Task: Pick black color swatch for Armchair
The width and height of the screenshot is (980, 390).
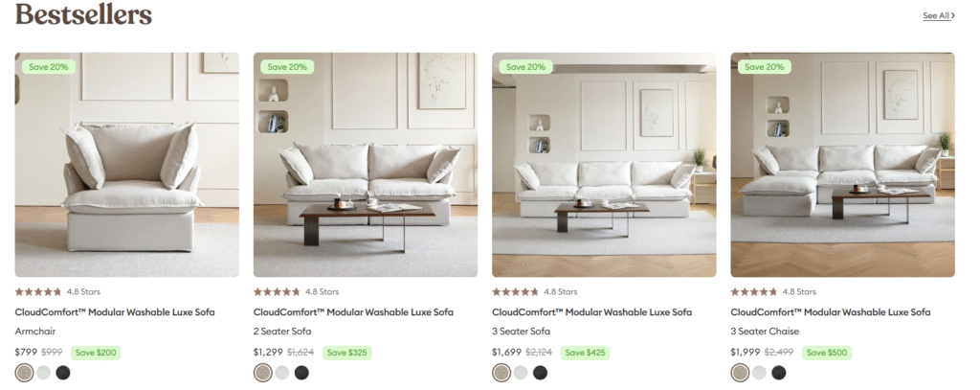Action: coord(62,373)
